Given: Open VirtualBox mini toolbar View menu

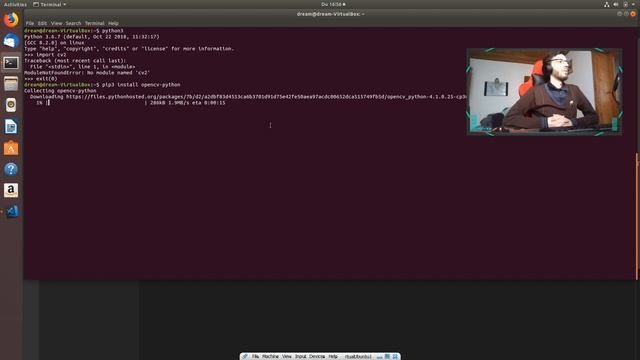Looking at the screenshot, I should click(287, 356).
